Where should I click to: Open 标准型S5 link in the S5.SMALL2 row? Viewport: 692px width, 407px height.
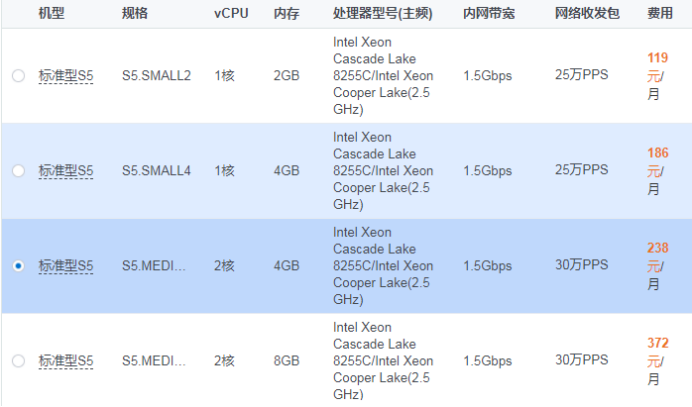point(66,76)
